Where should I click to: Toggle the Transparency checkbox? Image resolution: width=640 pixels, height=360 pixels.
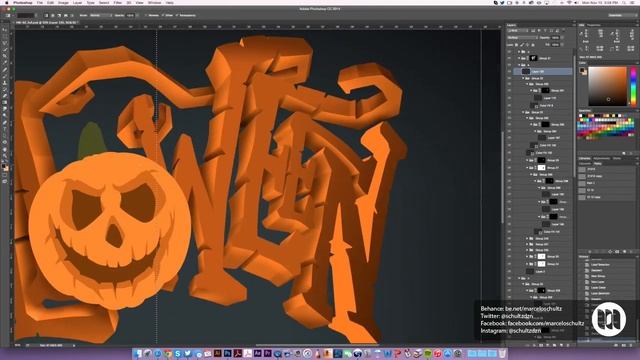pos(176,15)
